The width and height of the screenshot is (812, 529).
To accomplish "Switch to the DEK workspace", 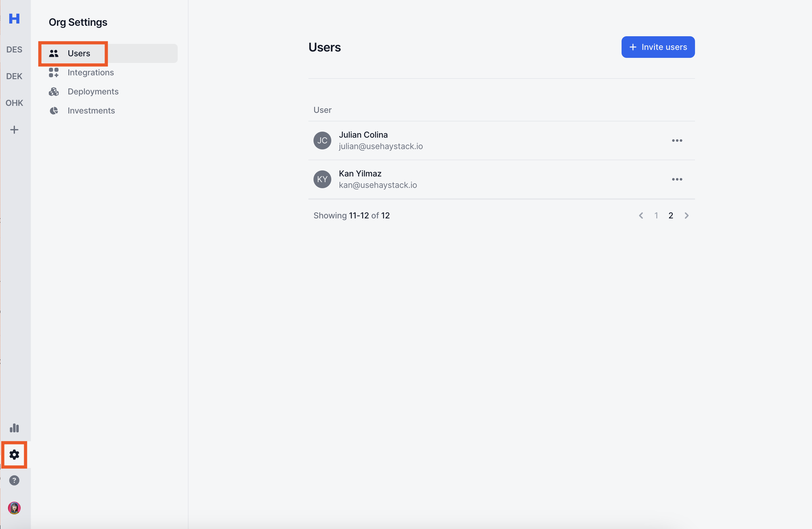I will (14, 76).
